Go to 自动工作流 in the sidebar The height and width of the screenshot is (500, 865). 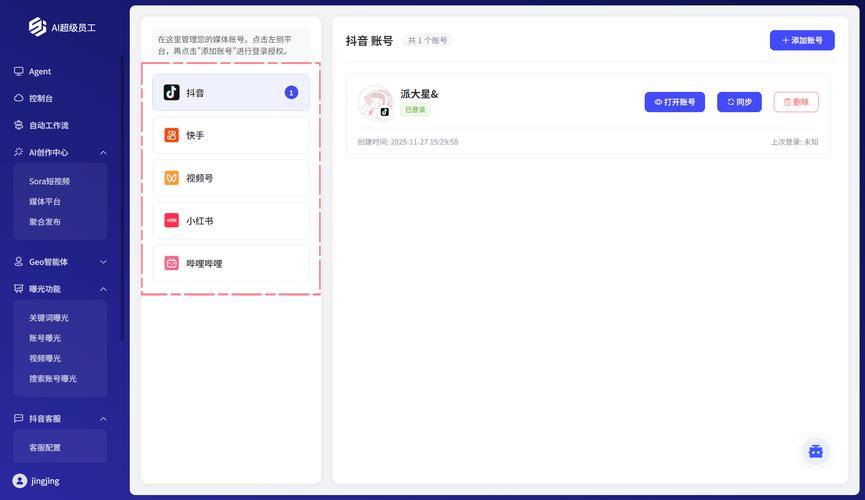(48, 126)
